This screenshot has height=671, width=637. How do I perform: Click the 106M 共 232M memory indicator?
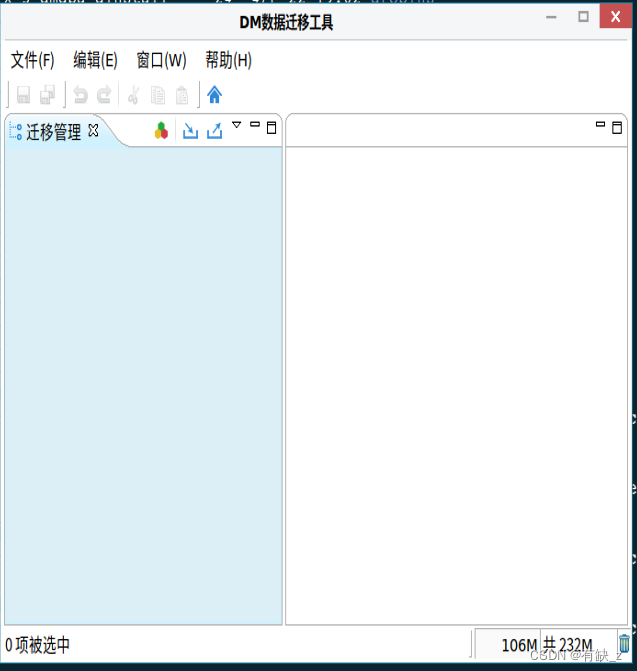[x=546, y=644]
